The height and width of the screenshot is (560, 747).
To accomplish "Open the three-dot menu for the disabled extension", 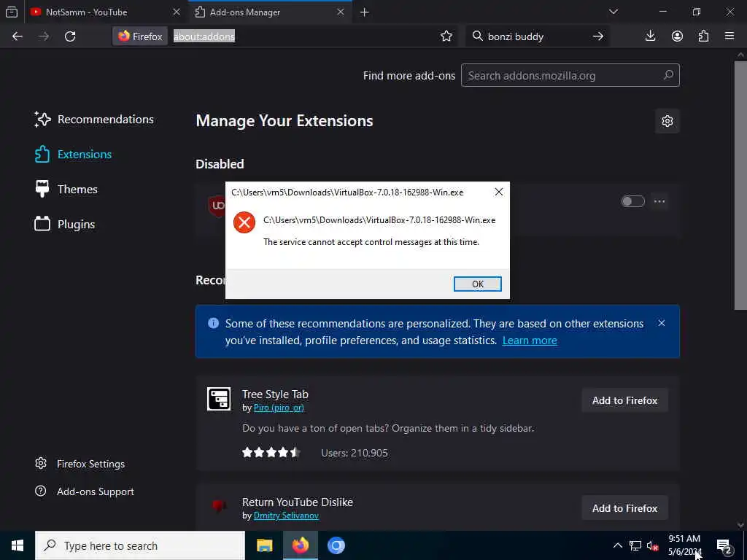I will [659, 201].
